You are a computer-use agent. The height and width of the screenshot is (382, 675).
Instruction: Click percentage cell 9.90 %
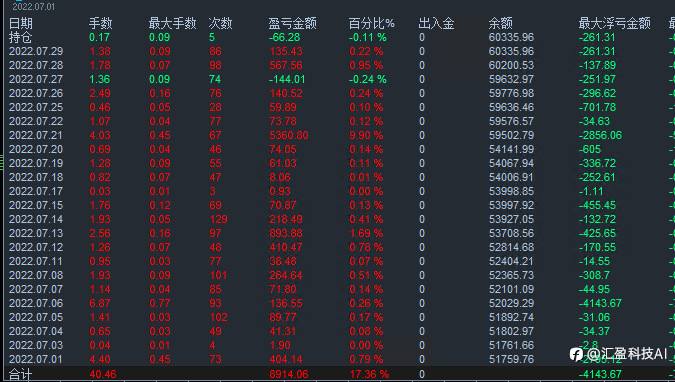366,135
